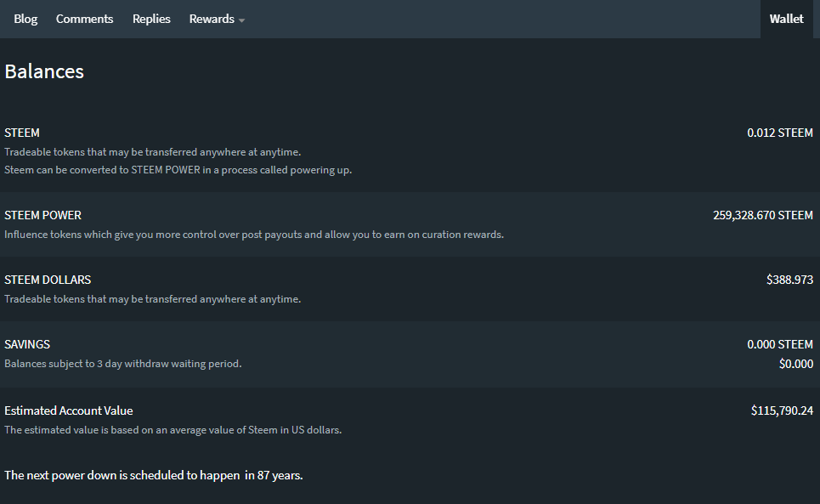Image resolution: width=820 pixels, height=504 pixels.
Task: Click the $388.973 Steem Dollars balance
Action: coord(789,280)
